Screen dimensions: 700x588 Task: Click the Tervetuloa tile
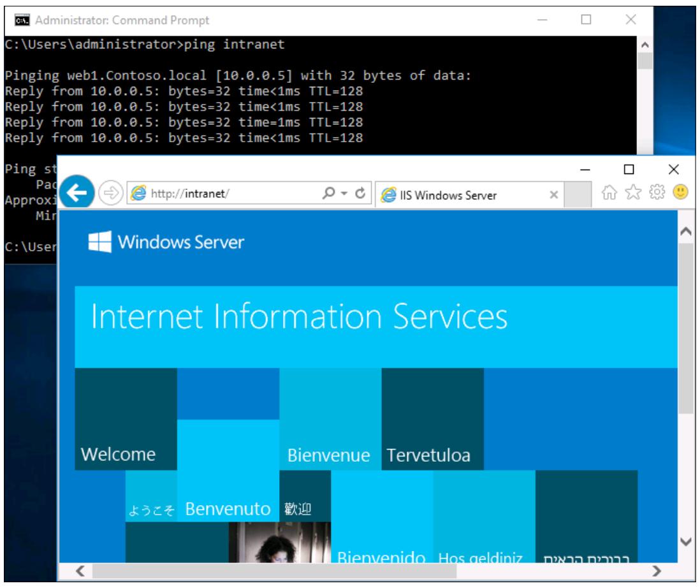coord(433,419)
